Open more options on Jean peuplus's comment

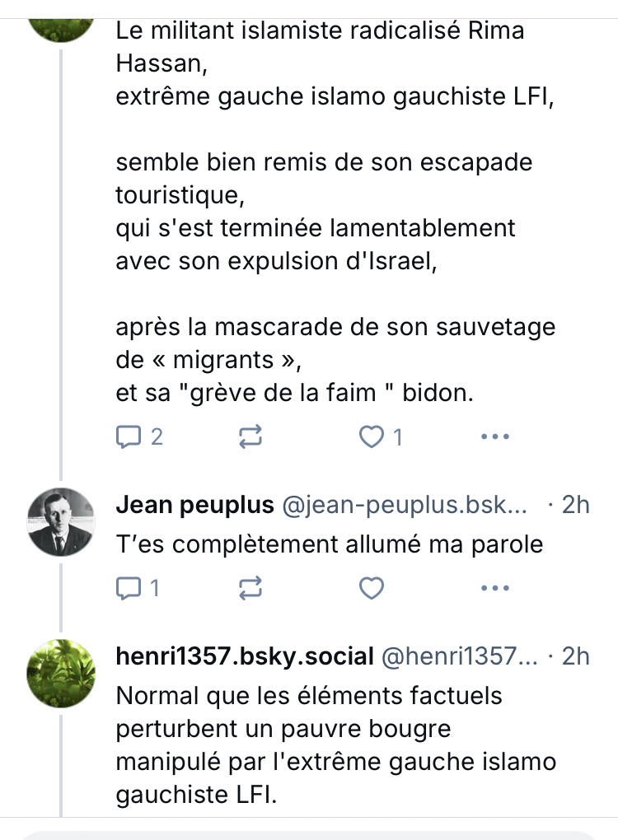tap(494, 588)
